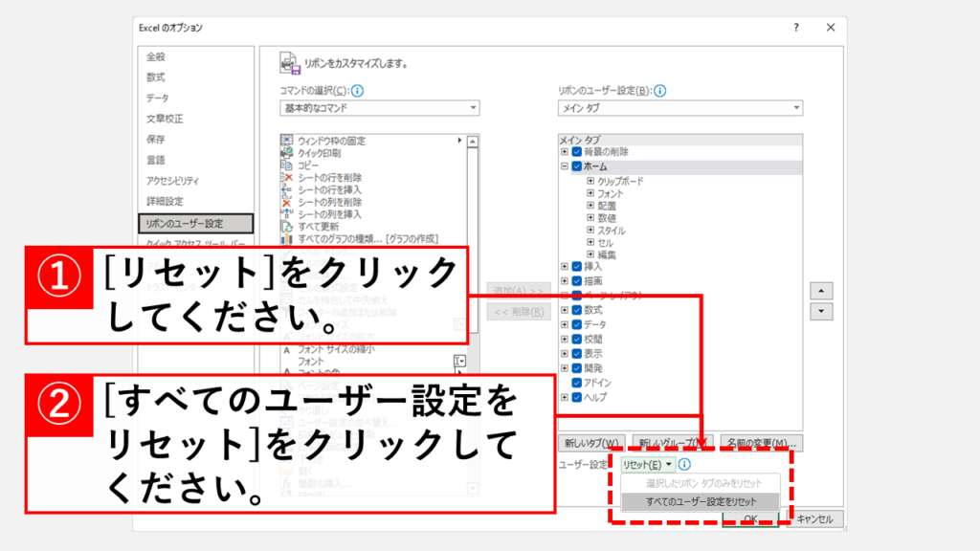Toggle the データ tab checkbox in ribbon list

[x=577, y=324]
